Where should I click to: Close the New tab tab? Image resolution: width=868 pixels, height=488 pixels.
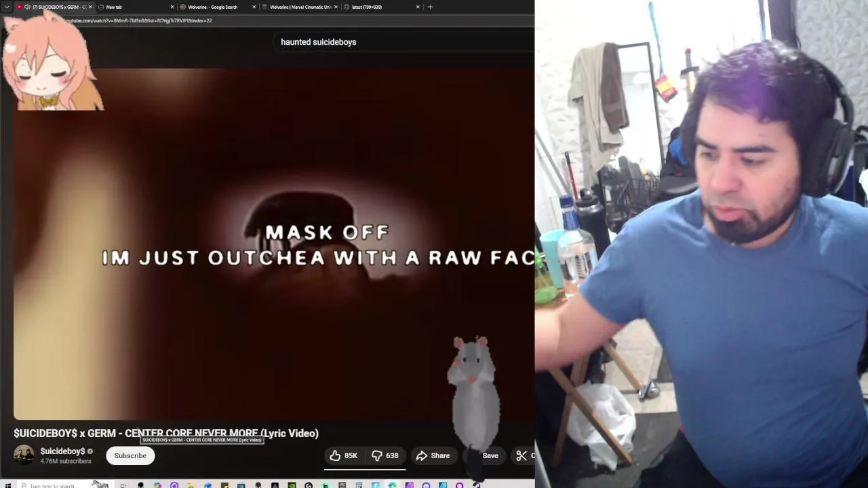point(172,7)
